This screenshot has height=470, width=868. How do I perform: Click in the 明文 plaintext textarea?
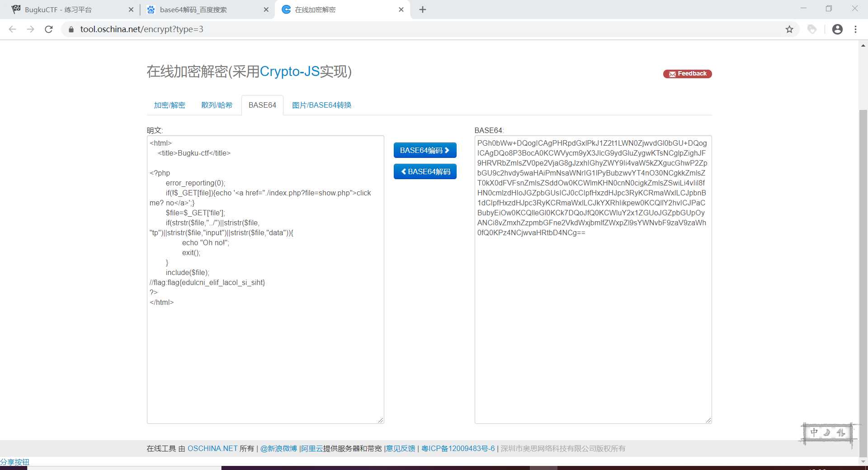click(265, 280)
